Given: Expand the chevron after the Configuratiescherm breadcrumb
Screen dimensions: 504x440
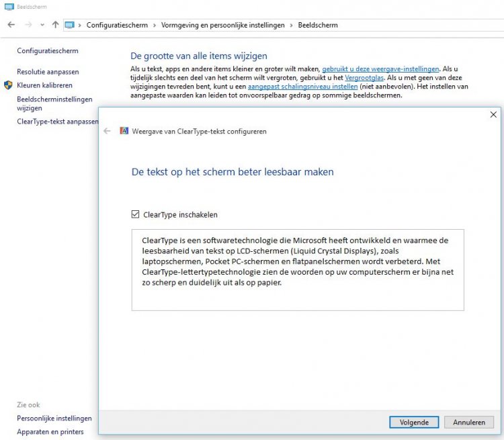Looking at the screenshot, I should [153, 26].
